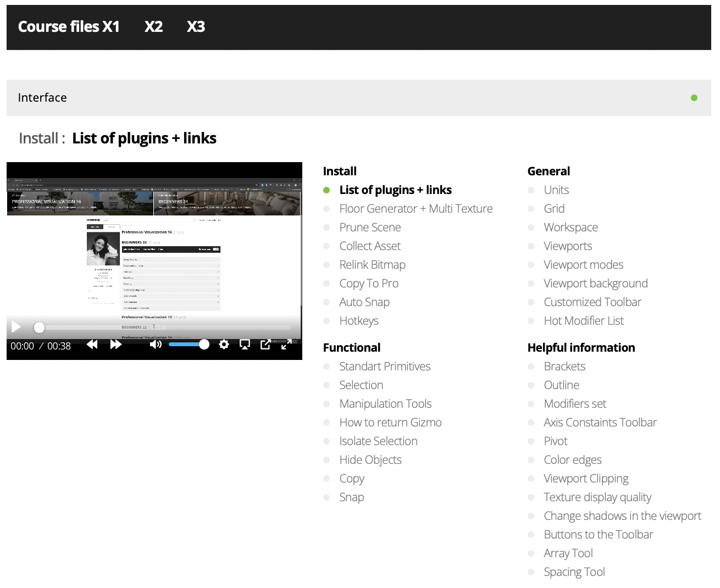Open the video in a new window icon
The image size is (720, 588).
[265, 344]
